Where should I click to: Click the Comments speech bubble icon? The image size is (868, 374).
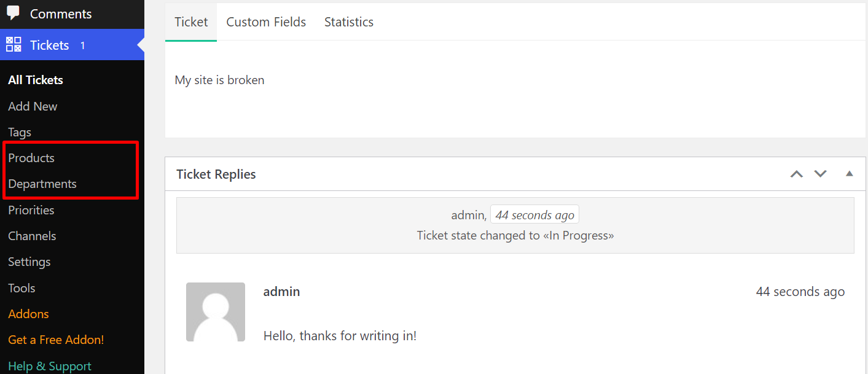click(14, 13)
